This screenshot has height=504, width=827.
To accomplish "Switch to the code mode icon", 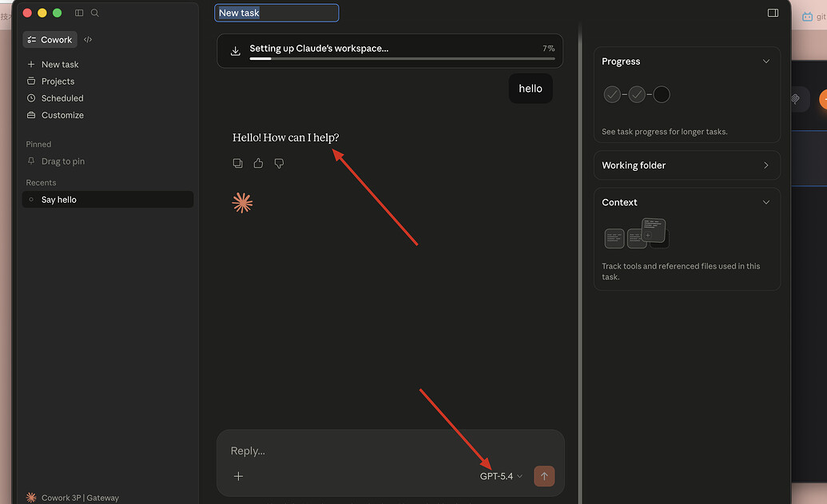I will coord(88,40).
